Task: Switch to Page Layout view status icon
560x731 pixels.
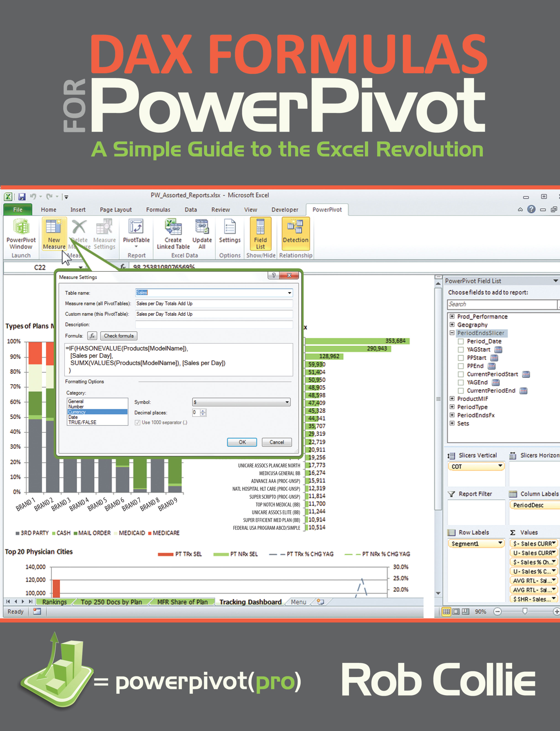Action: click(x=456, y=611)
